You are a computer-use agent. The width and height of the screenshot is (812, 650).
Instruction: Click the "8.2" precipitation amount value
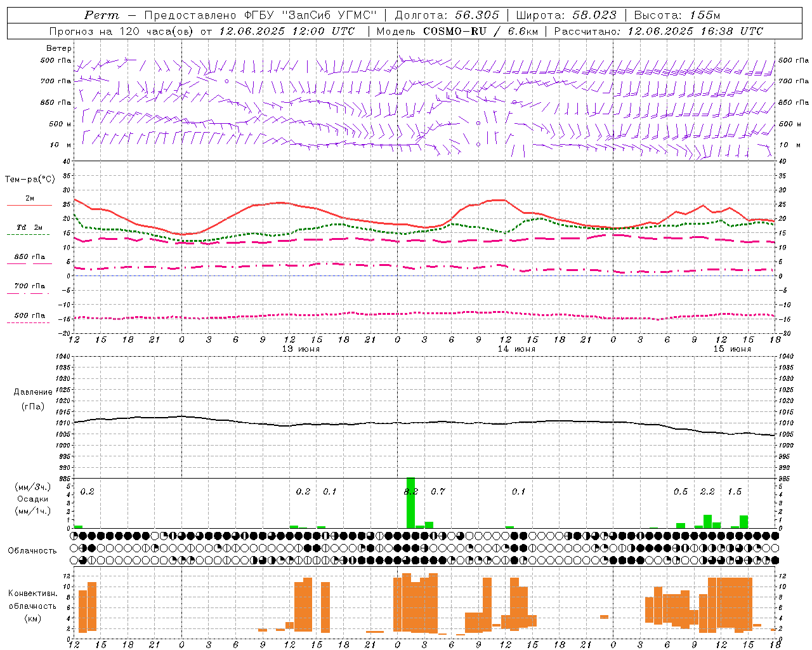pyautogui.click(x=411, y=491)
